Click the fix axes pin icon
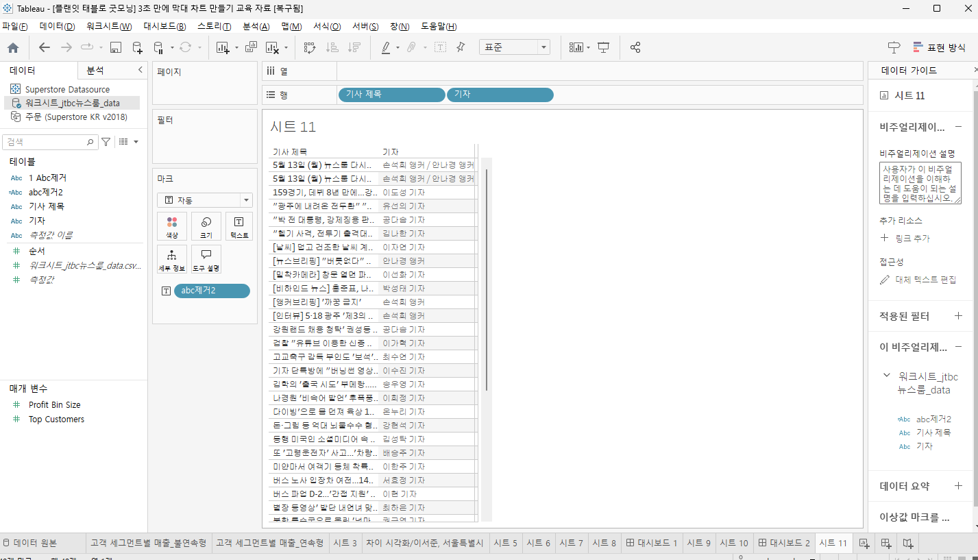Screen dimensions: 978x560 pos(461,47)
